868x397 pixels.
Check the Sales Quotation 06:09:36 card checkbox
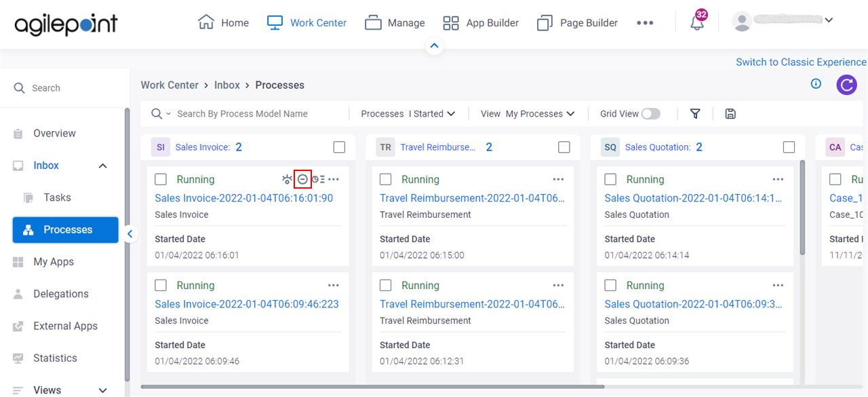click(610, 285)
